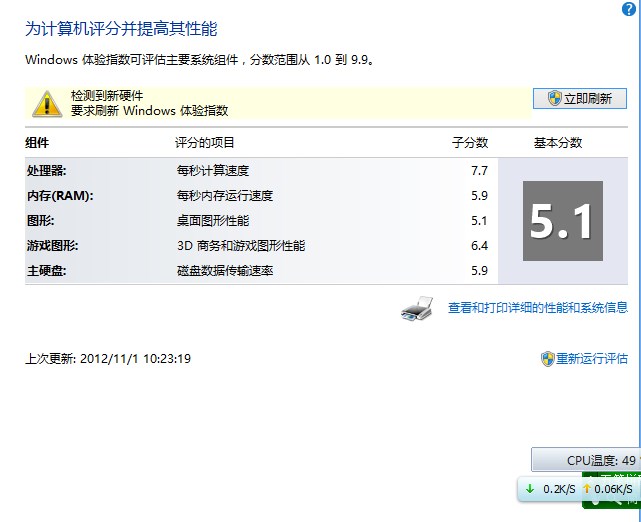This screenshot has width=641, height=522.
Task: Open 查看和打印详细的性能和系统信息 link
Action: [538, 307]
